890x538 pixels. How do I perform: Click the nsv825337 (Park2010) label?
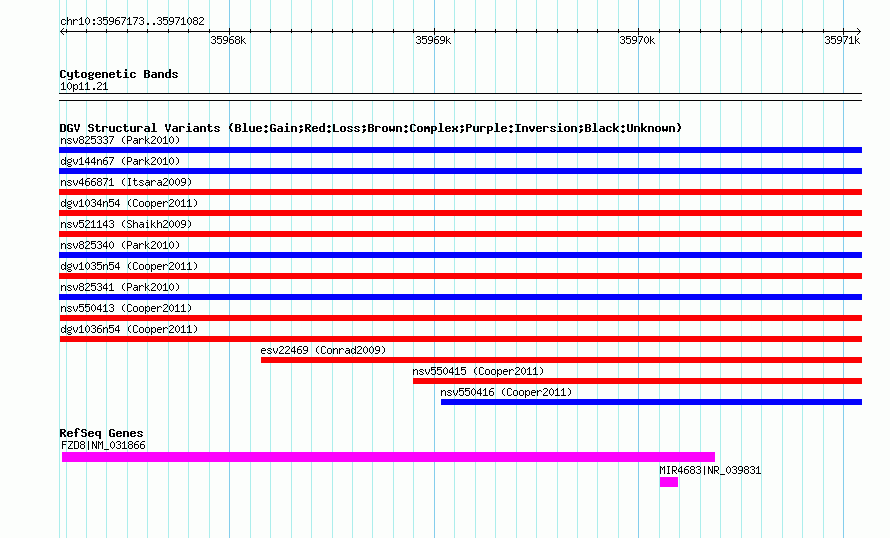point(120,140)
